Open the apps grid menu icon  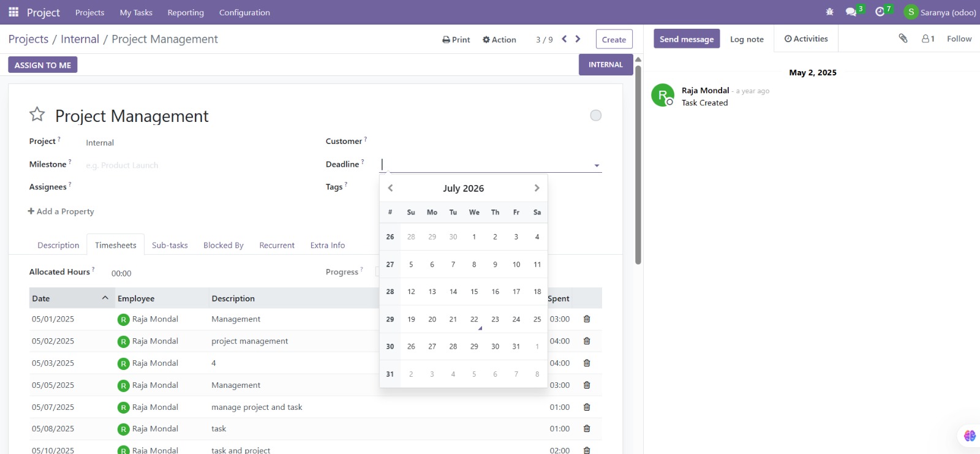[x=13, y=12]
